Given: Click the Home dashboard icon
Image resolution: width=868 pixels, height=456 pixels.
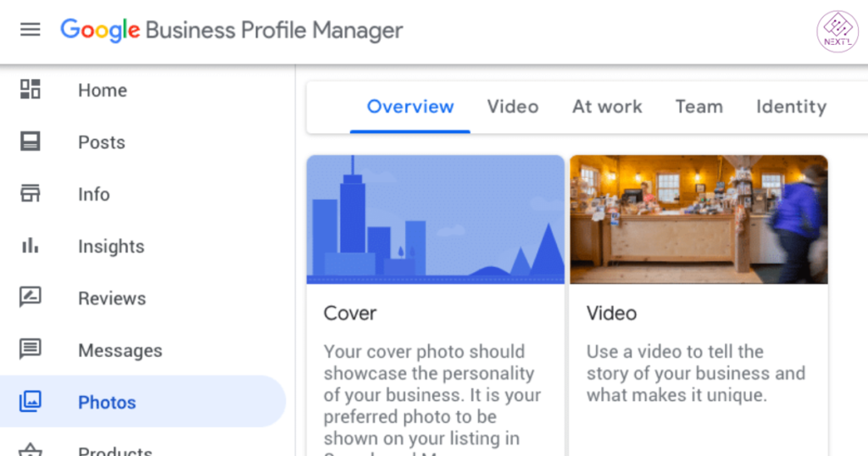Looking at the screenshot, I should [31, 90].
